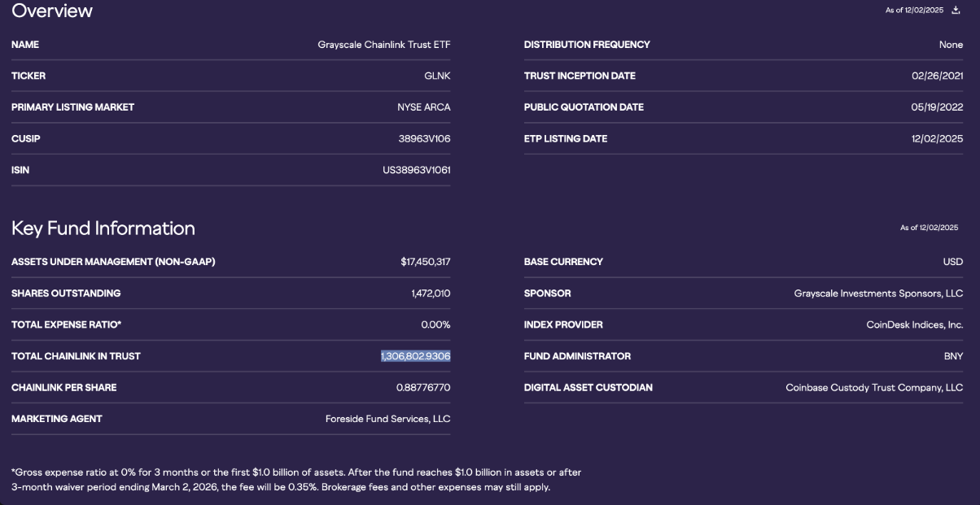980x505 pixels.
Task: Click the highlighted Total Chainlink in Trust value
Action: tap(415, 356)
